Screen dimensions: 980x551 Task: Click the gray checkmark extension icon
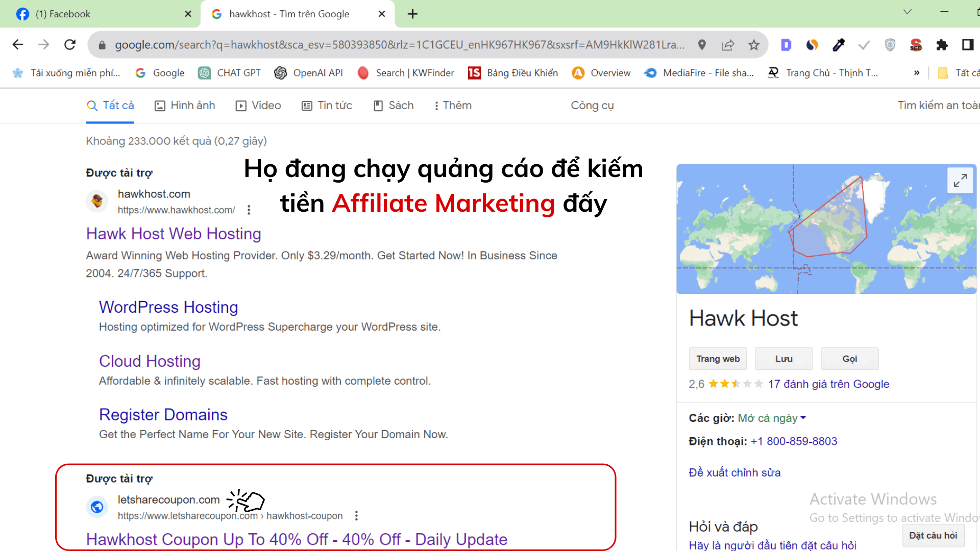(864, 45)
